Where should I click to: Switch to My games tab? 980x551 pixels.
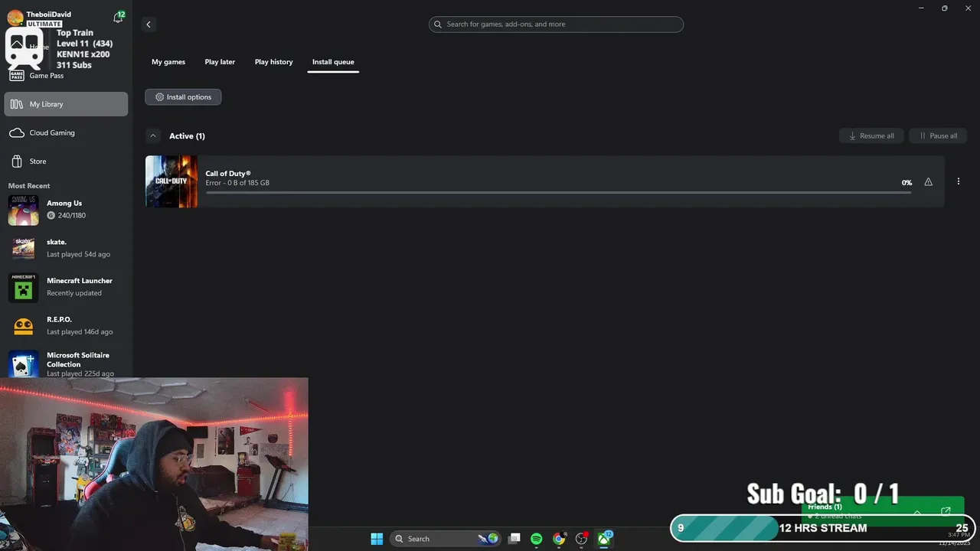168,62
